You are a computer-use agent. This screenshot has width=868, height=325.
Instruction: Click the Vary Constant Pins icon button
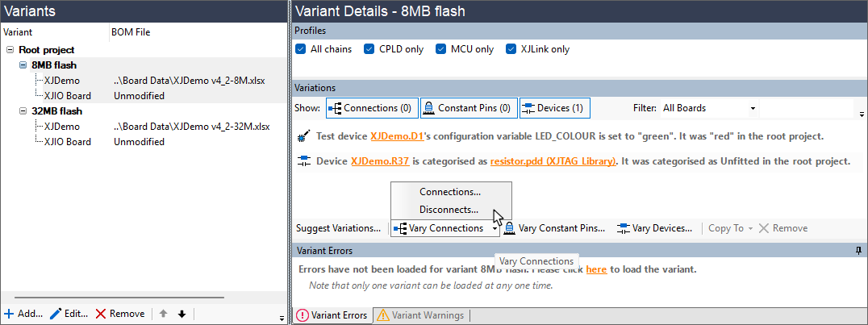[x=510, y=228]
